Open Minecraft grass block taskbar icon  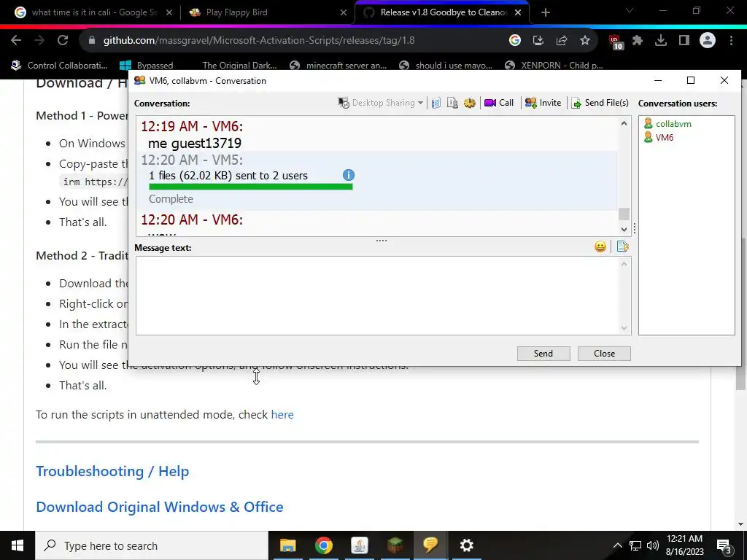[395, 545]
